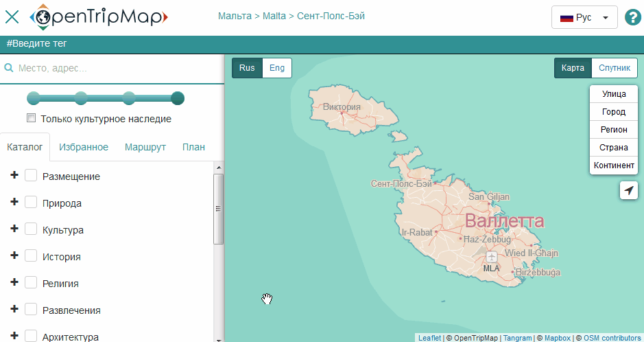Screen dimensions: 644x342
Task: Switch the map to Спутник view
Action: 614,68
